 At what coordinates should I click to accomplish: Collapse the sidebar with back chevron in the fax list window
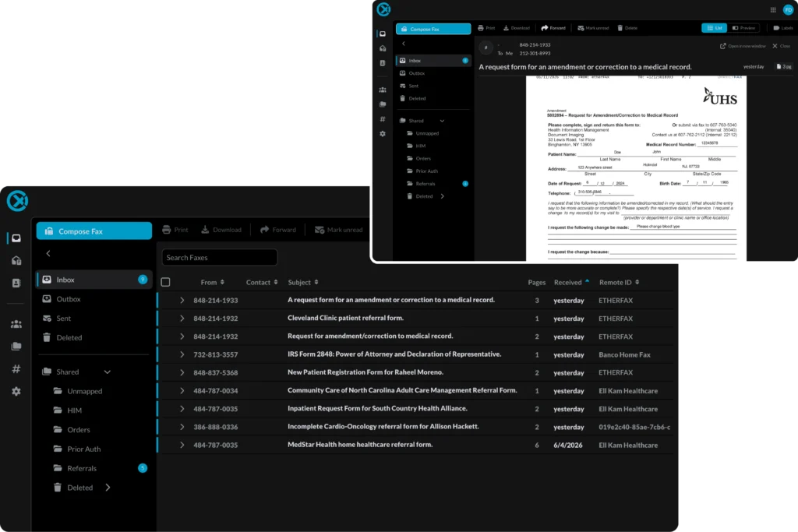[x=48, y=253]
